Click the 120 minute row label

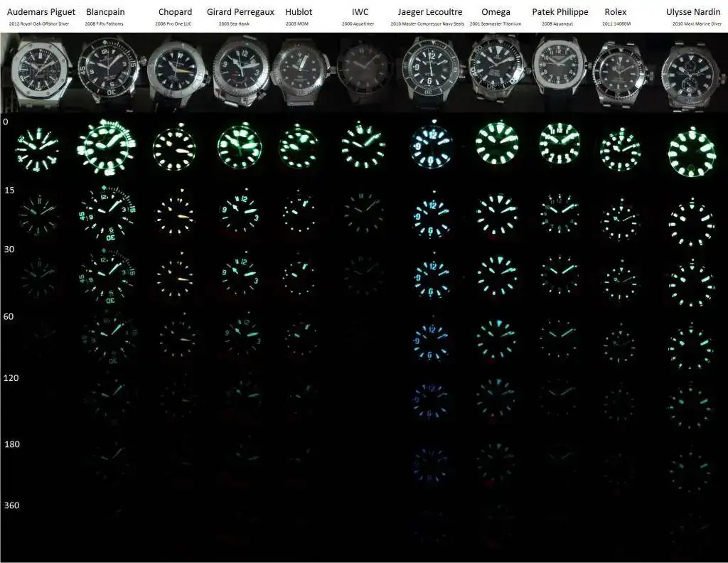pos(12,378)
